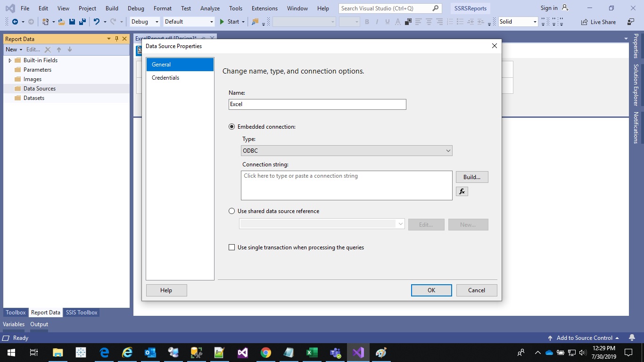Expand the Built-in Fields tree node
644x362 pixels.
coord(9,60)
